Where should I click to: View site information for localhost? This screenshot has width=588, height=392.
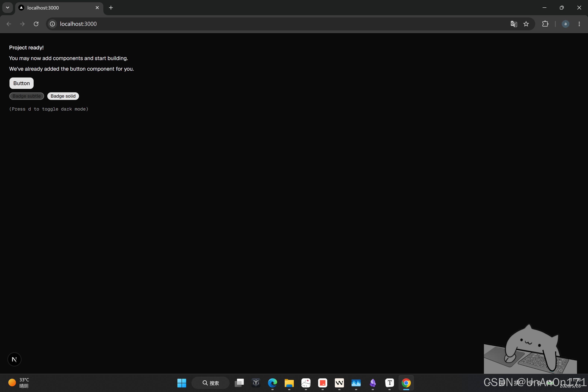(x=52, y=24)
